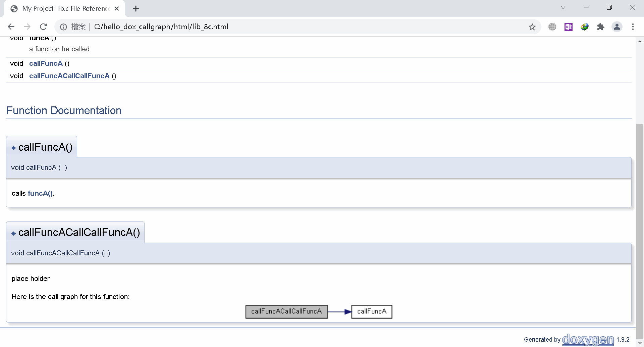Click the vertical scrollbar thumb

click(x=640, y=232)
